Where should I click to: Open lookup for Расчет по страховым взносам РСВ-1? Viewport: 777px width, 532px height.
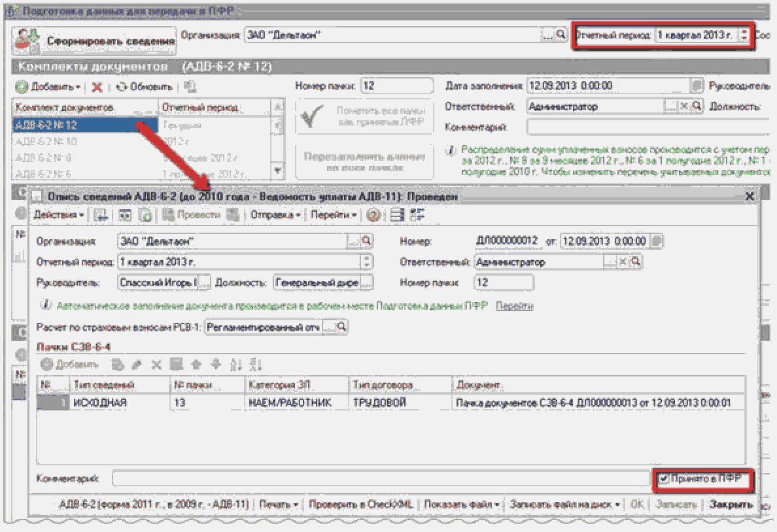[341, 327]
